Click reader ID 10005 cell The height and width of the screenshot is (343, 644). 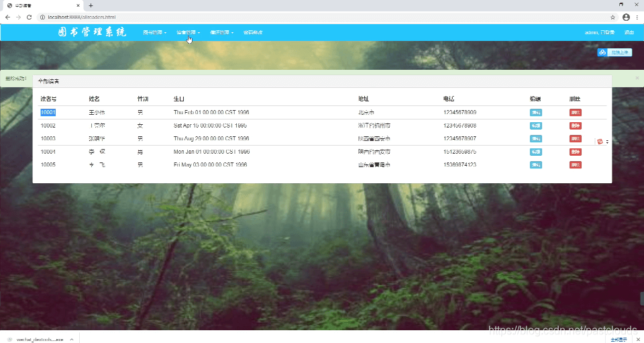point(48,165)
